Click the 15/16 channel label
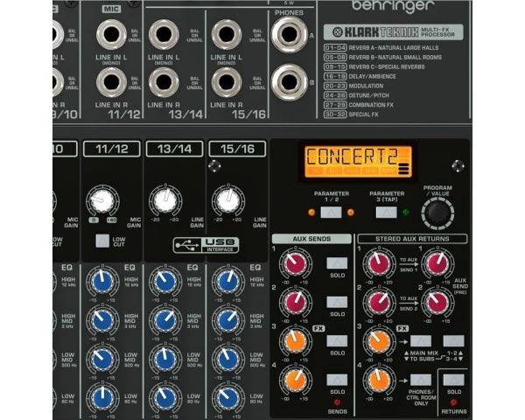Viewport: 525px width, 420px height. (x=237, y=149)
